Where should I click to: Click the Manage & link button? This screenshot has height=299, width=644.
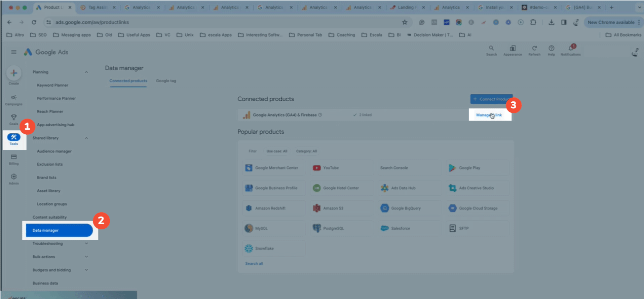[x=489, y=115]
